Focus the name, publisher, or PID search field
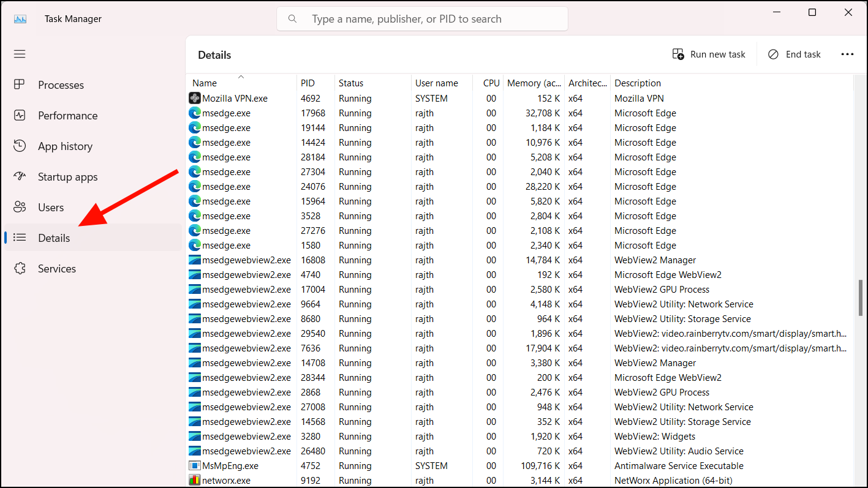The height and width of the screenshot is (488, 868). pos(422,19)
